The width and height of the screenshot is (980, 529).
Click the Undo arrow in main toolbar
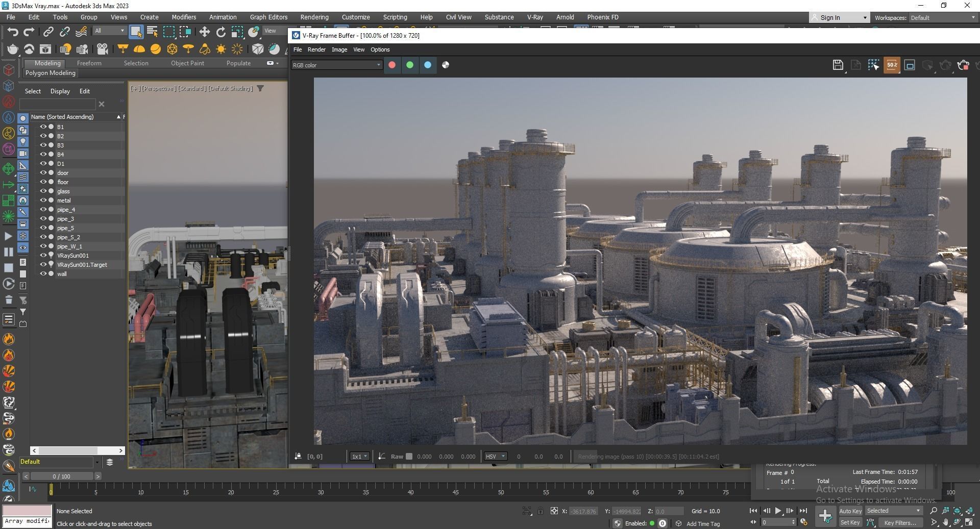13,32
